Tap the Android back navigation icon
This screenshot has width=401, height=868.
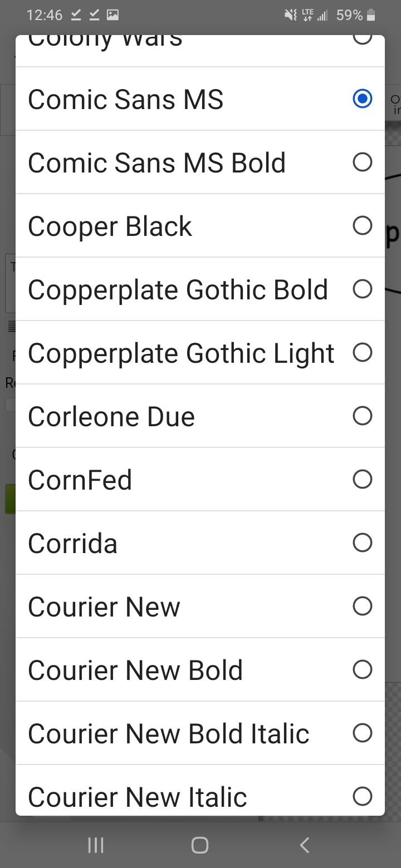(x=304, y=846)
